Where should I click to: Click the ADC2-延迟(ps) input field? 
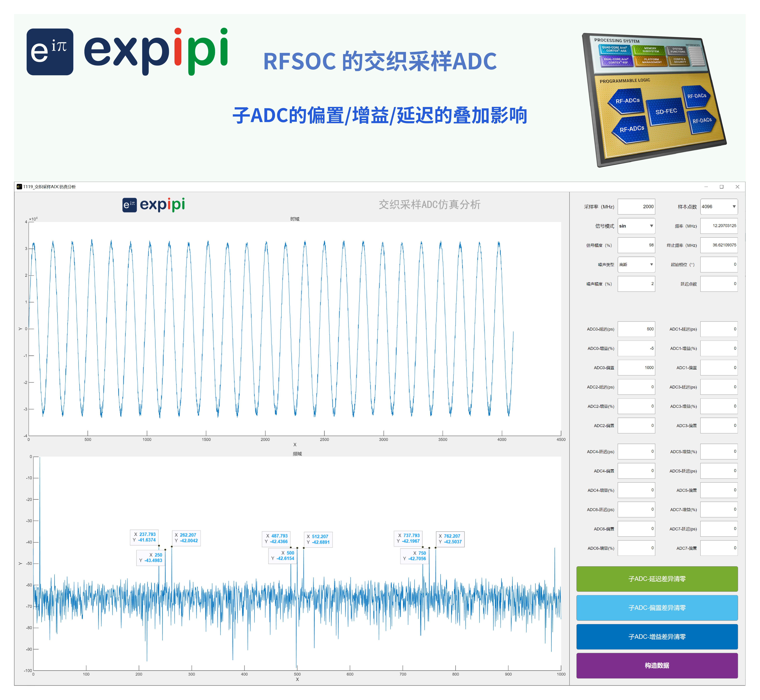point(636,387)
